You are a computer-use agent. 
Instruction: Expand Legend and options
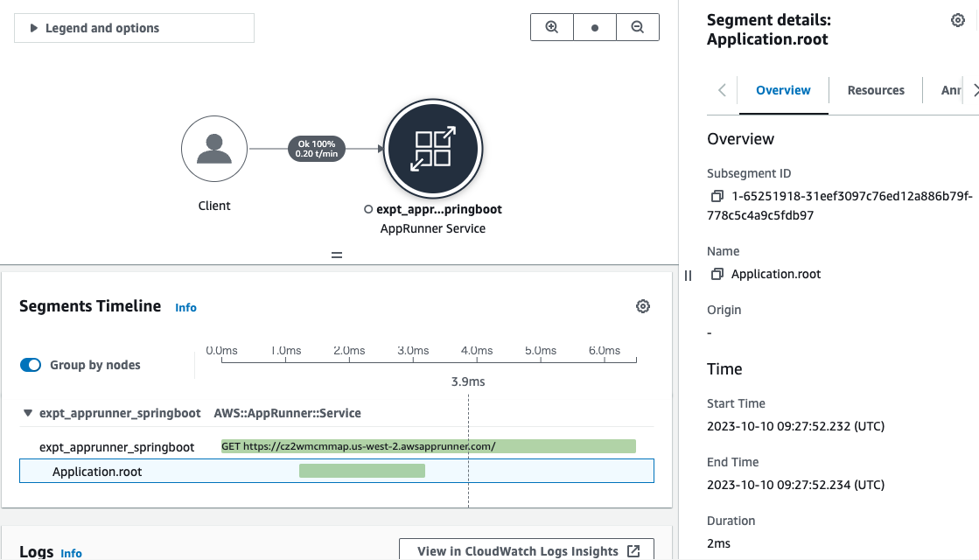(x=134, y=28)
